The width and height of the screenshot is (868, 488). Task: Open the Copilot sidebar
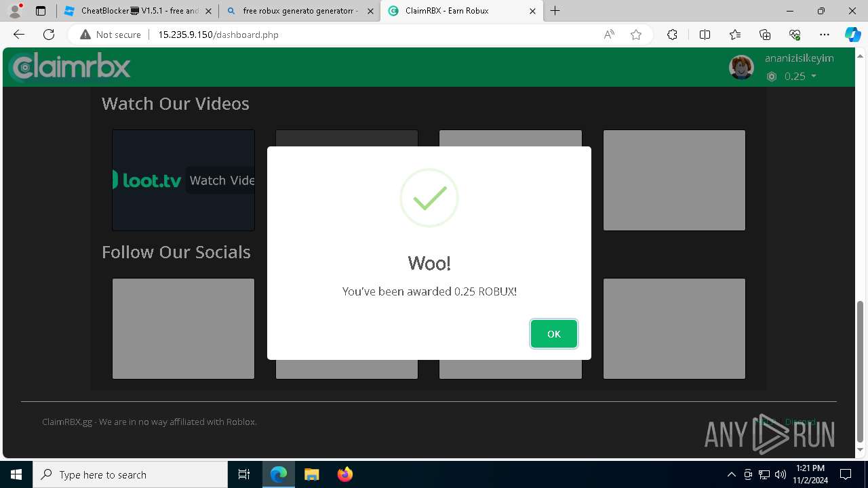[852, 35]
